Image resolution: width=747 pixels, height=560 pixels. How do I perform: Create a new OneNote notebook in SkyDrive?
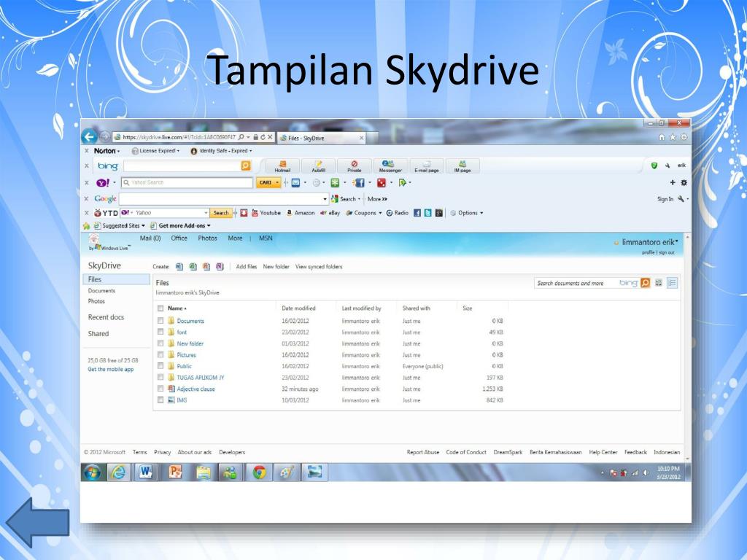point(220,267)
